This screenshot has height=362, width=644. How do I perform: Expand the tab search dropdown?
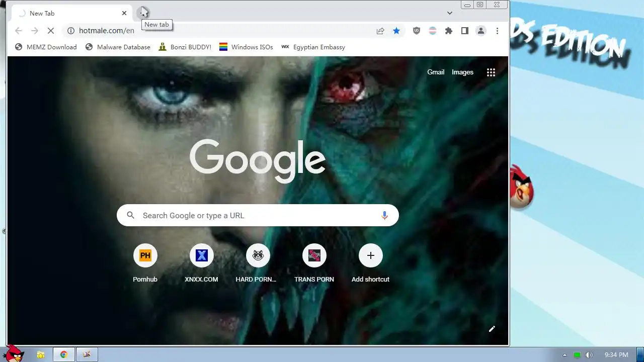(450, 13)
